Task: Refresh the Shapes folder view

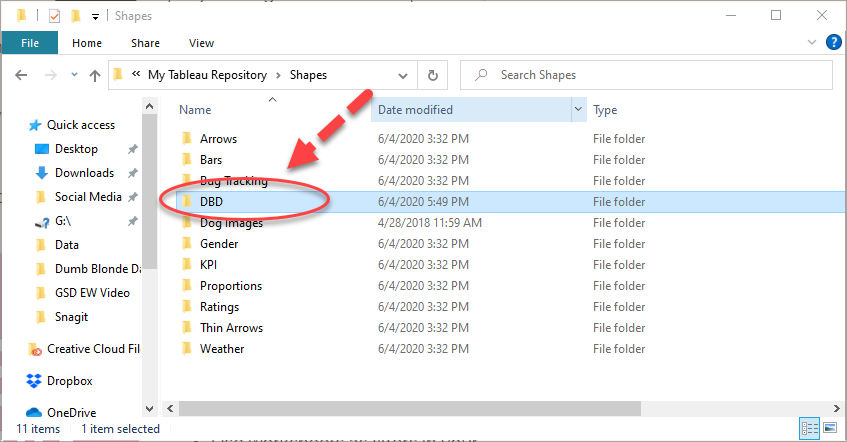Action: click(433, 75)
